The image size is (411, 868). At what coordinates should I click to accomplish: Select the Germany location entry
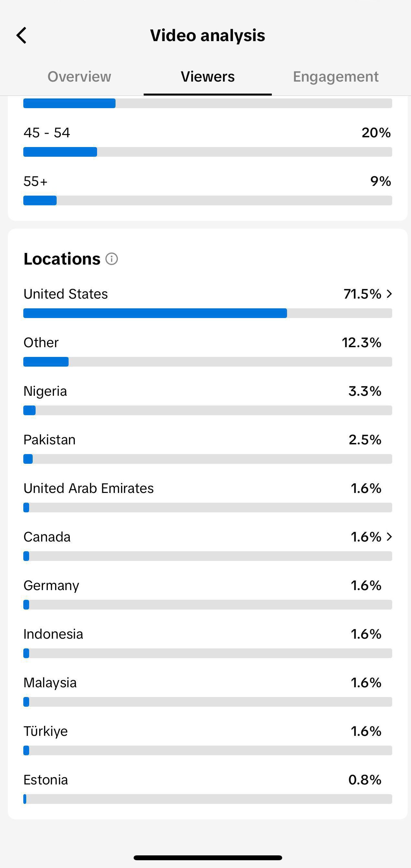coord(208,594)
